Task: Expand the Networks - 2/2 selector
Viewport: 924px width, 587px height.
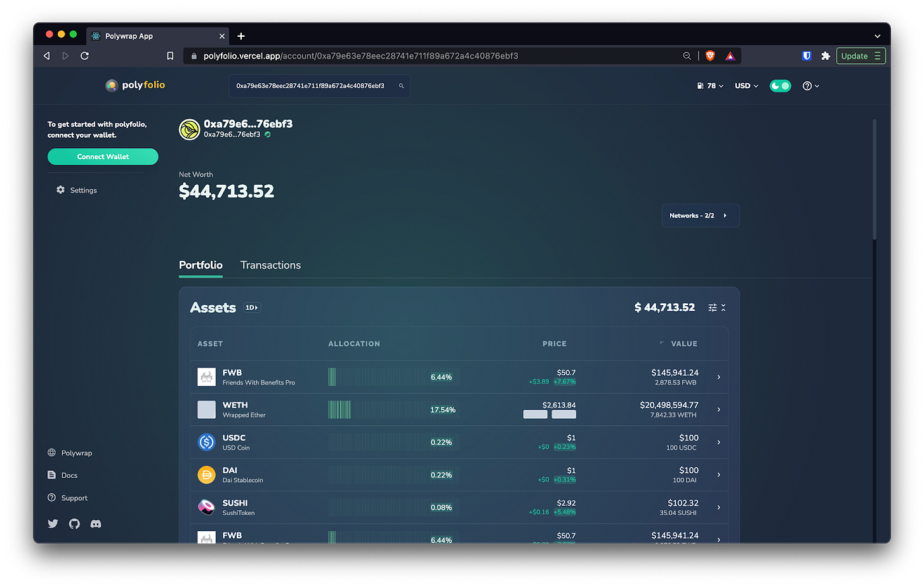Action: click(x=701, y=216)
